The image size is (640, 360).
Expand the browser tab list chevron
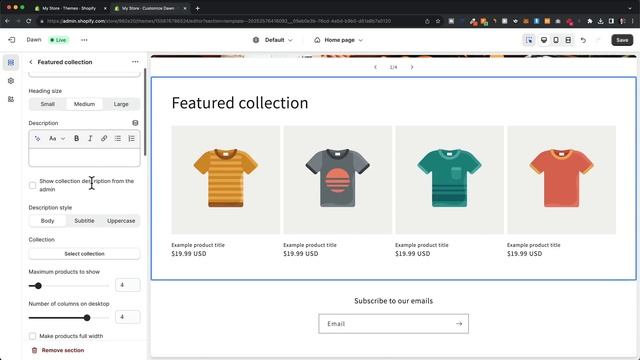(630, 8)
